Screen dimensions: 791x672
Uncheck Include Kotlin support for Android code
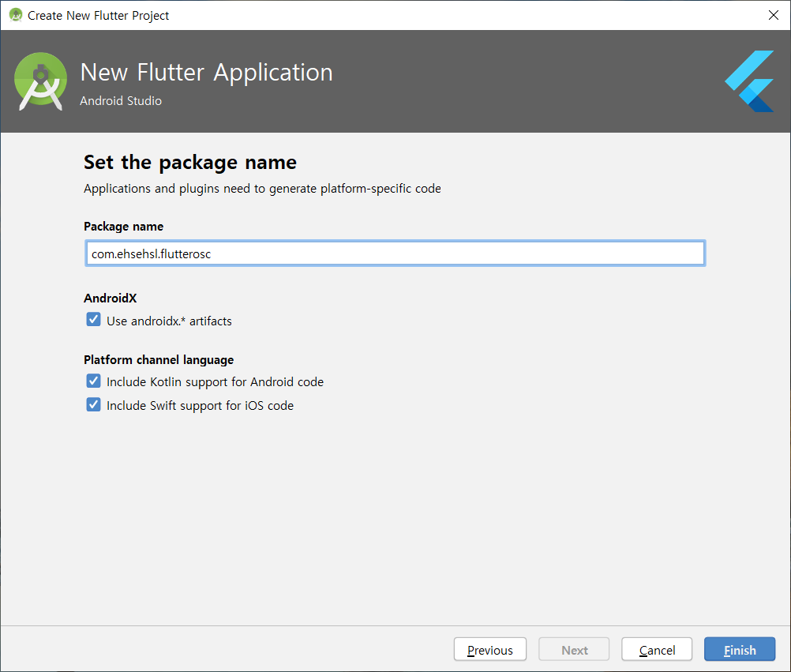93,381
